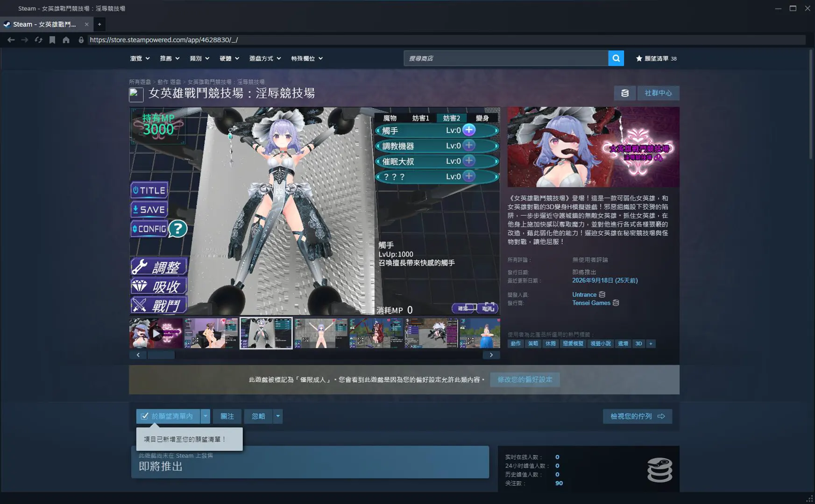Screen dimensions: 815x504
Task: Click the 忽略 ignore button
Action: pyautogui.click(x=258, y=416)
